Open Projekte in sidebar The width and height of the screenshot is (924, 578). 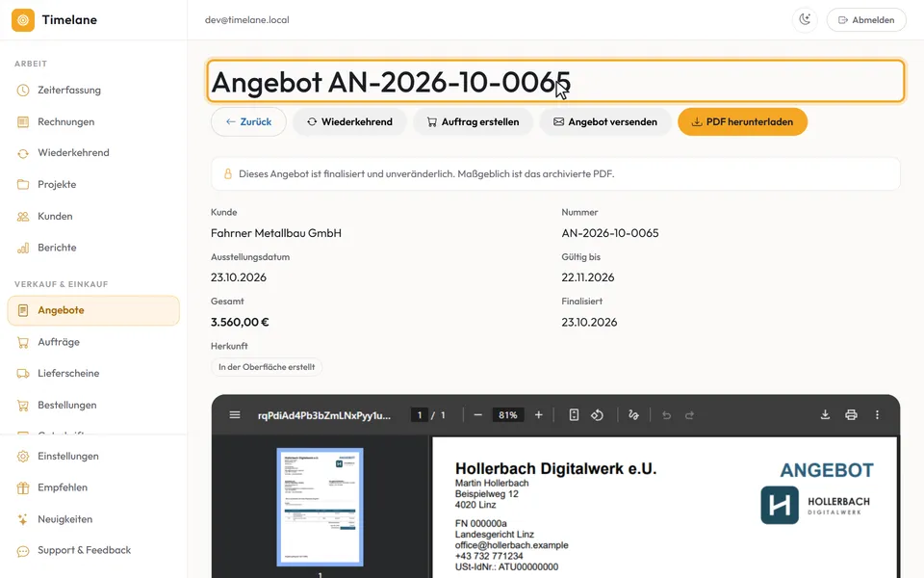pyautogui.click(x=93, y=185)
